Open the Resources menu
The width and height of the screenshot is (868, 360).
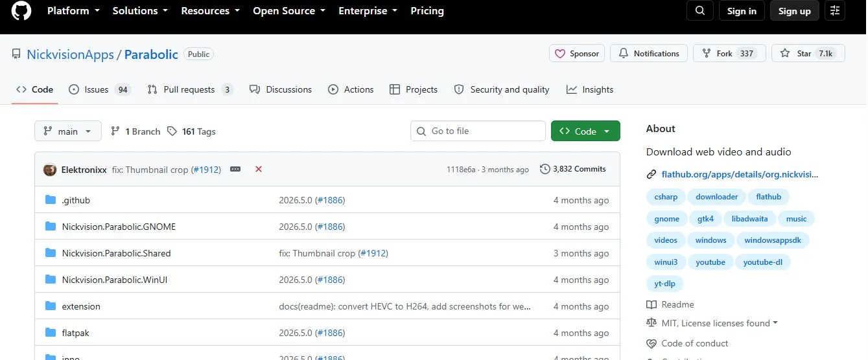(x=211, y=11)
